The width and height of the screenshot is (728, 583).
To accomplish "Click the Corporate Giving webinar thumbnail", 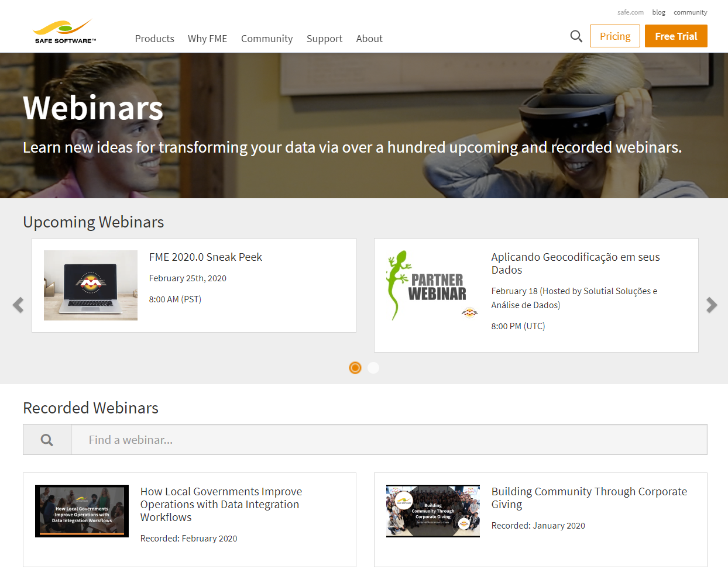I will point(433,511).
